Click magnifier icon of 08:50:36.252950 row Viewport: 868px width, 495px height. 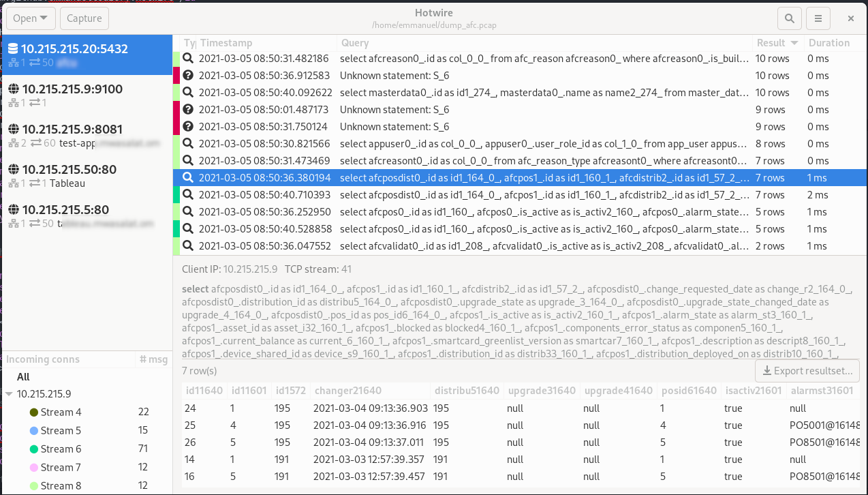point(188,212)
